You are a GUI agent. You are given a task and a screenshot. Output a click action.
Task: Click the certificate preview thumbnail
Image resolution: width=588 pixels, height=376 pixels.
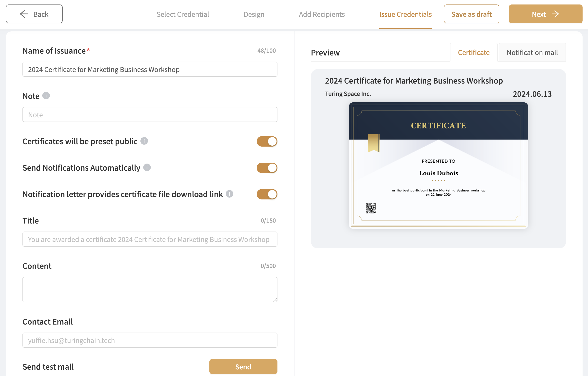(438, 165)
